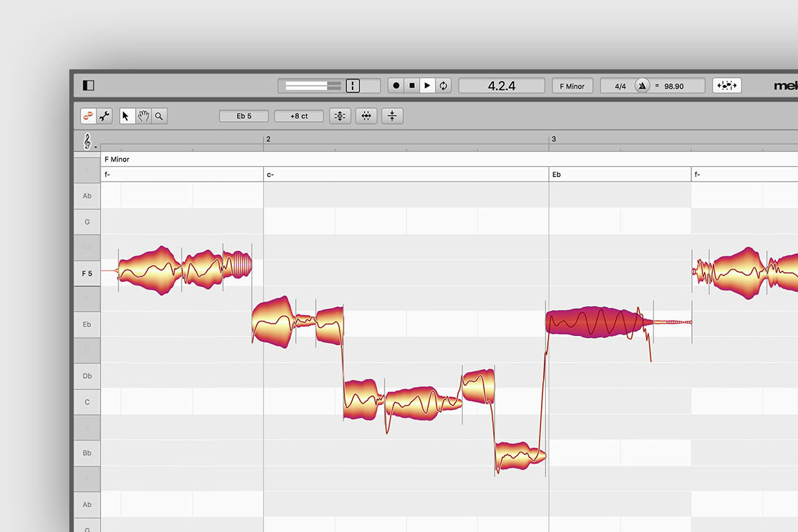The height and width of the screenshot is (532, 798).
Task: Open the 4/4 time signature field
Action: (x=620, y=86)
